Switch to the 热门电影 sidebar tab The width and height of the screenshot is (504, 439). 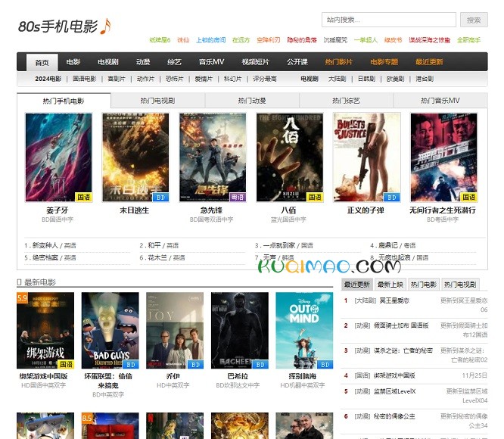click(x=424, y=285)
